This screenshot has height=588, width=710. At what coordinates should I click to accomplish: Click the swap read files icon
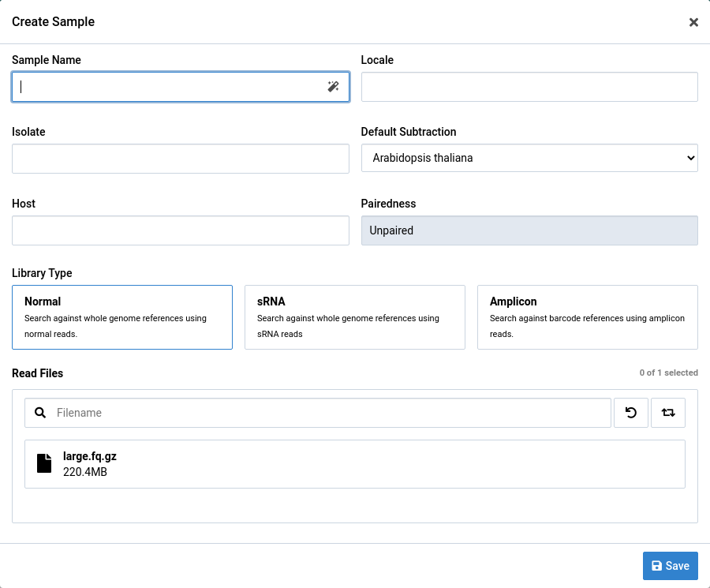tap(668, 412)
